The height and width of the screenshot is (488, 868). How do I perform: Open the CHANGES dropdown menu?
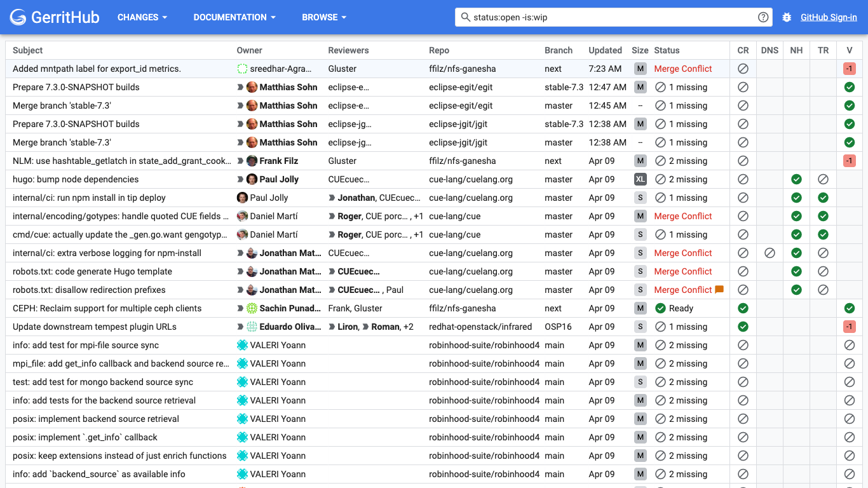click(142, 17)
